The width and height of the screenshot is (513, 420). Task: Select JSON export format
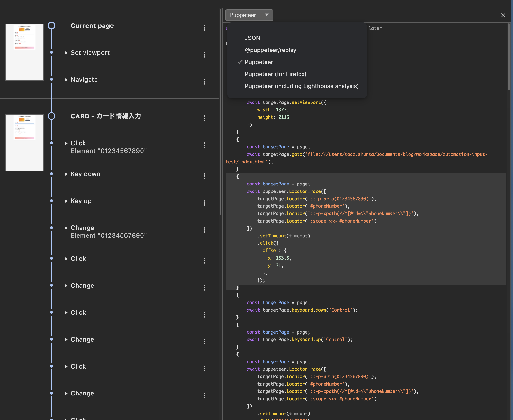pos(297,38)
